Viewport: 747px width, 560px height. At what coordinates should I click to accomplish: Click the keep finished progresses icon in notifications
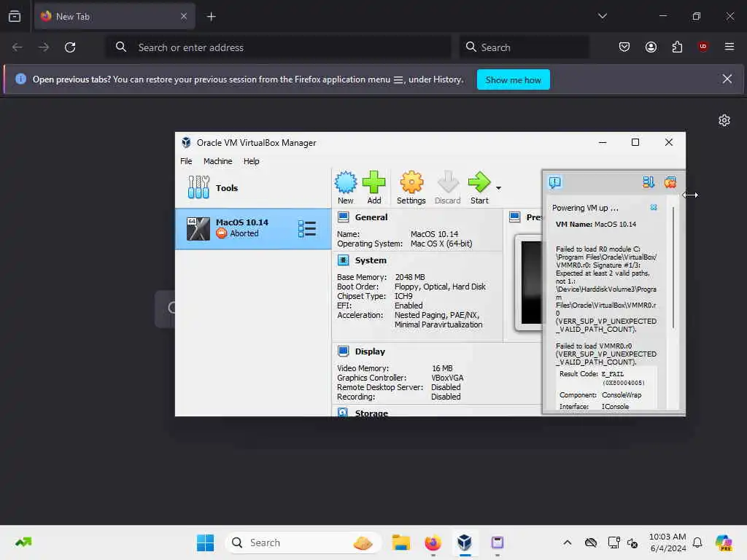point(649,182)
